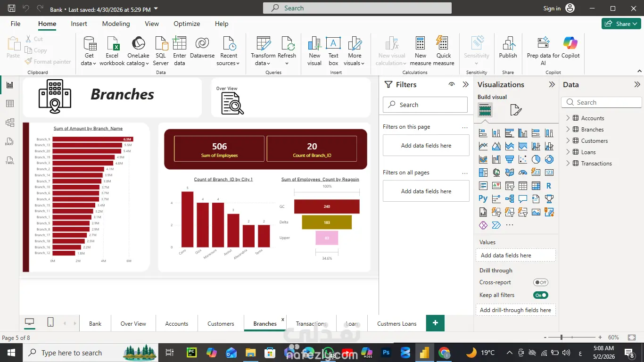644x362 pixels.
Task: Choose the Python visual icon
Action: tap(483, 199)
